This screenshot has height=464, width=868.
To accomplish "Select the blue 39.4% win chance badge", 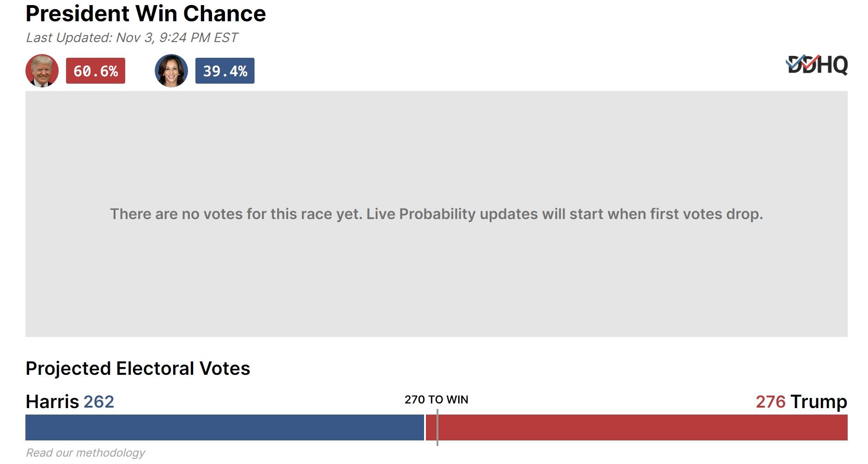I will (x=225, y=71).
